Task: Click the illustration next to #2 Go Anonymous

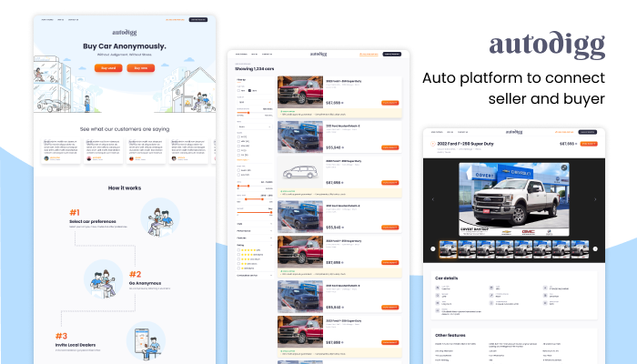Action: [103, 279]
